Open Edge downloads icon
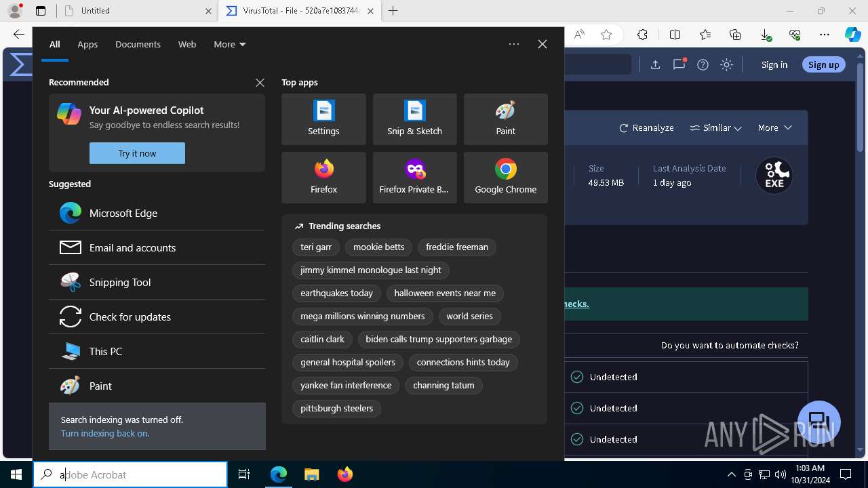The width and height of the screenshot is (868, 488). [765, 35]
